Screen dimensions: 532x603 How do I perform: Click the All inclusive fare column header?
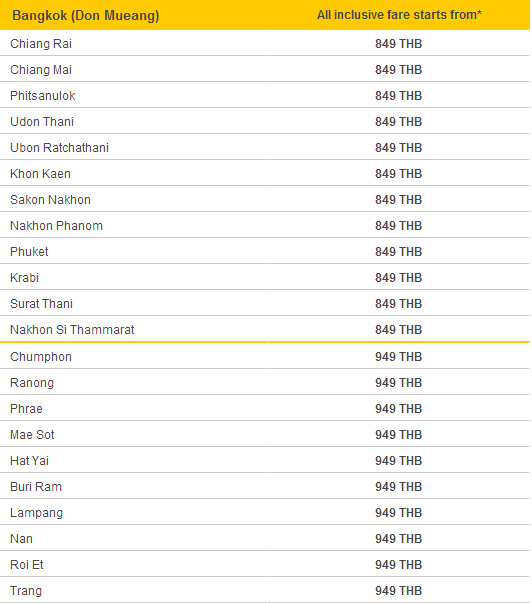[x=399, y=15]
